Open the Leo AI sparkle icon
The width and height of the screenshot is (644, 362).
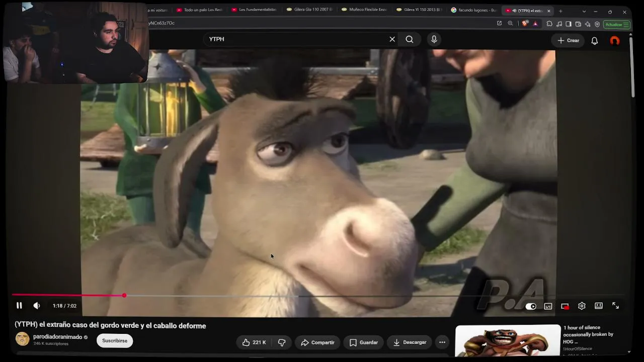[x=588, y=24]
